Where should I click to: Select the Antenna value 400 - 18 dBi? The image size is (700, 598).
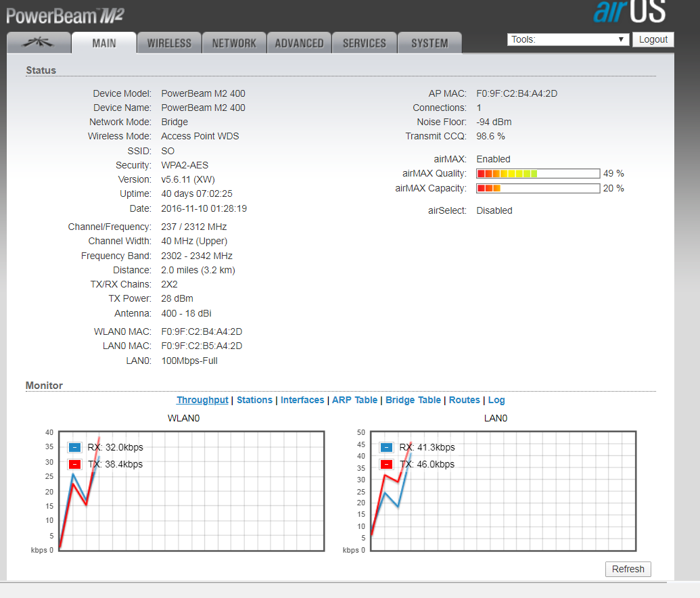click(x=186, y=313)
